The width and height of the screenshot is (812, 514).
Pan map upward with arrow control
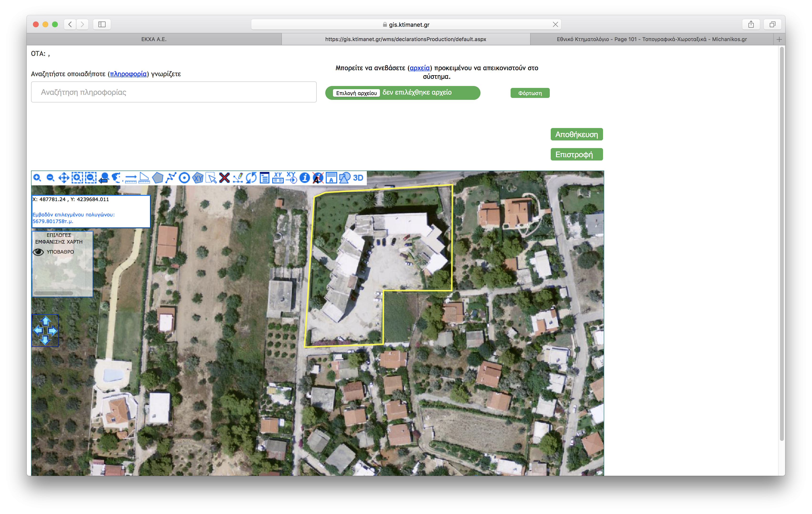(46, 320)
